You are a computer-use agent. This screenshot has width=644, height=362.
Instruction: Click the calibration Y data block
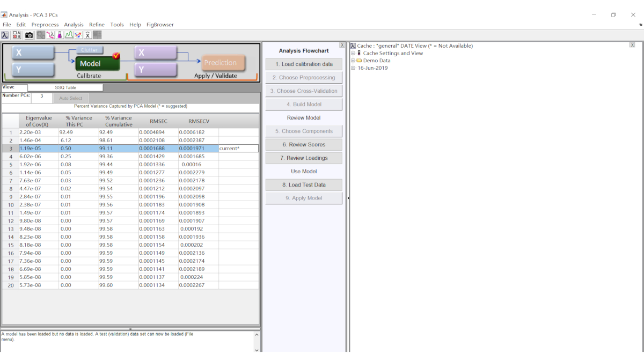33,70
